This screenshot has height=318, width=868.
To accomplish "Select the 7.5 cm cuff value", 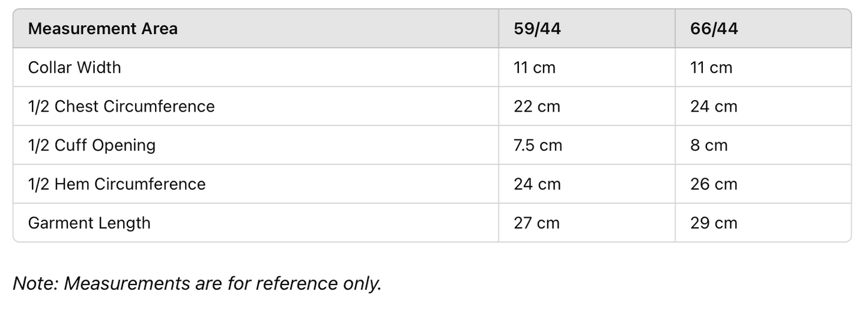I will 538,145.
